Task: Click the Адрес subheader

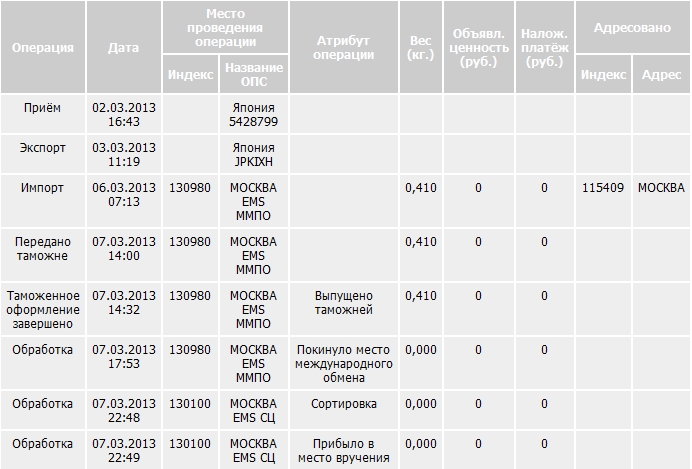Action: click(x=661, y=74)
